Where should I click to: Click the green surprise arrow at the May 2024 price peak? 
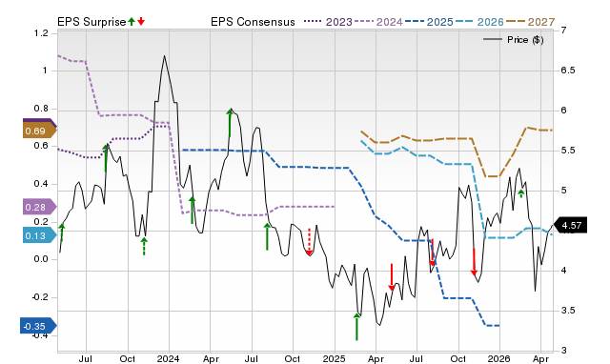(x=230, y=123)
